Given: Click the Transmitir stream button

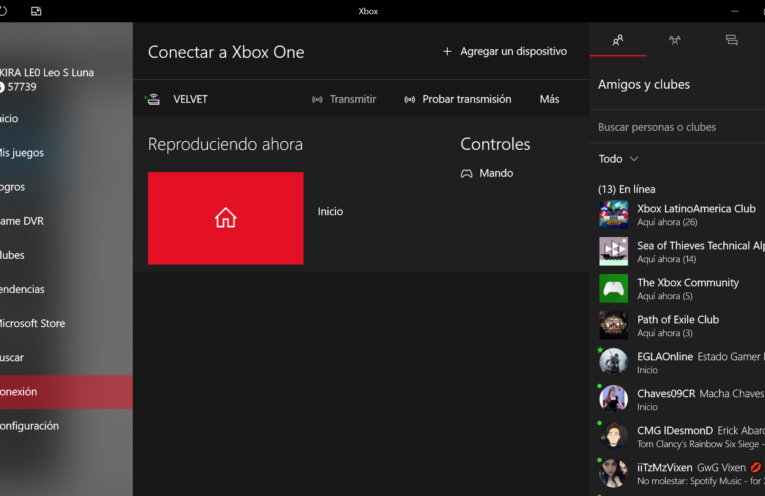Looking at the screenshot, I should [344, 99].
